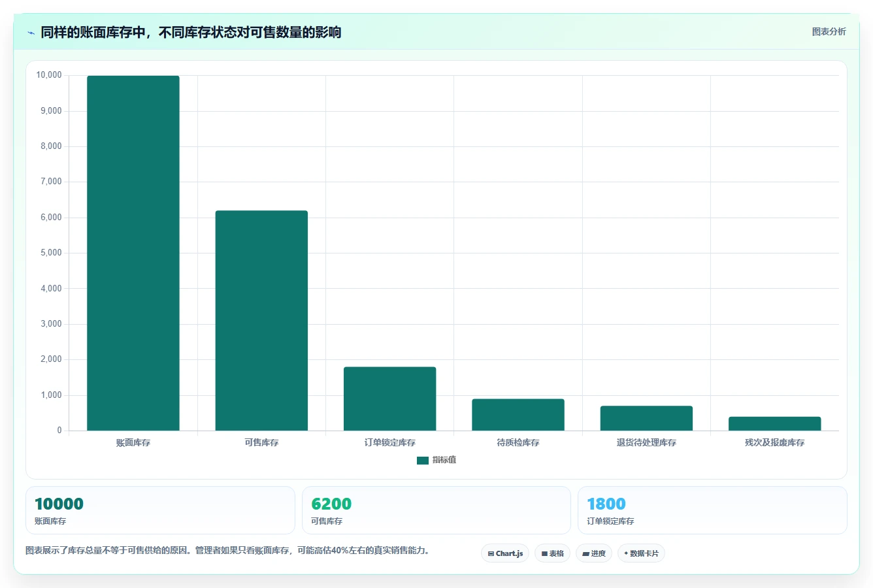The image size is (873, 588).
Task: Click the icon inside the Chart.js tag
Action: [491, 554]
